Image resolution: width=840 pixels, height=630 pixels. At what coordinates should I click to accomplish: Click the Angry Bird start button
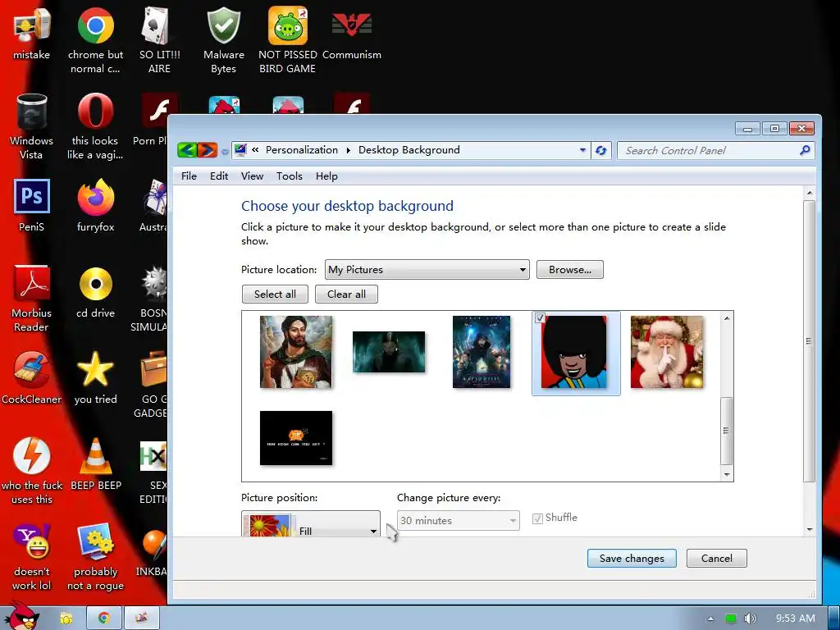point(22,615)
